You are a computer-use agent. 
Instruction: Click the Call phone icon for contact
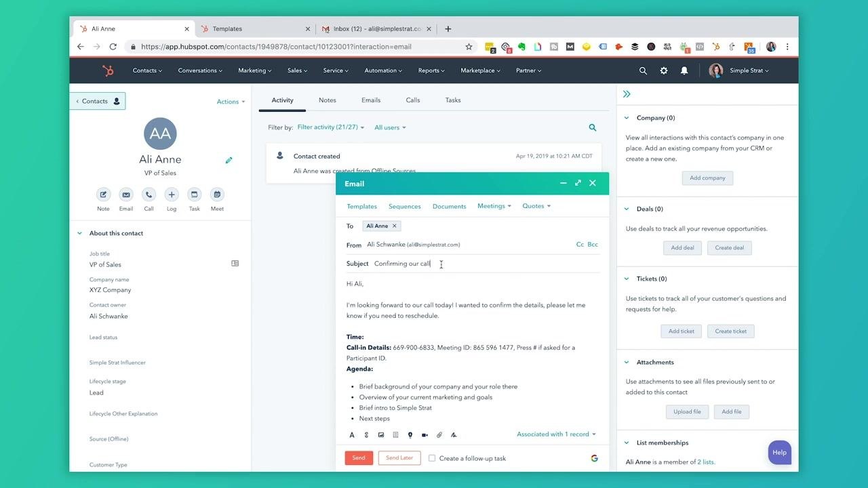(149, 195)
